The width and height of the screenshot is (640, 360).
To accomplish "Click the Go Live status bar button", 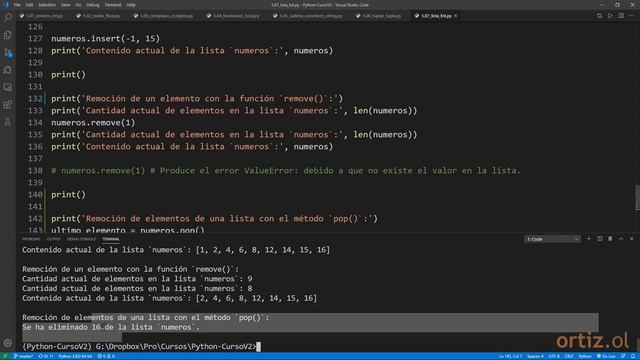I will [606, 356].
